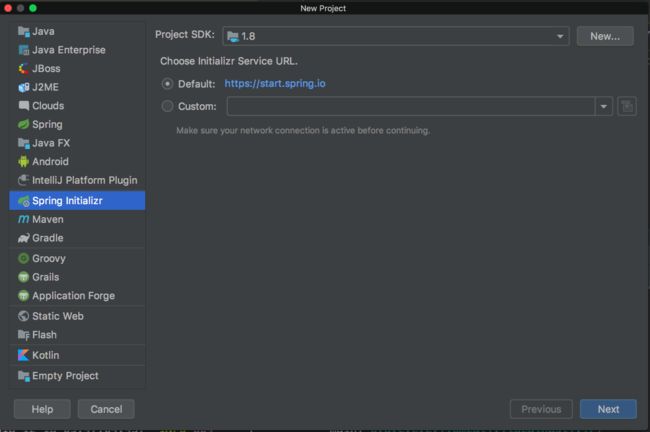Select JBoss in the project list
650x432 pixels.
point(77,69)
